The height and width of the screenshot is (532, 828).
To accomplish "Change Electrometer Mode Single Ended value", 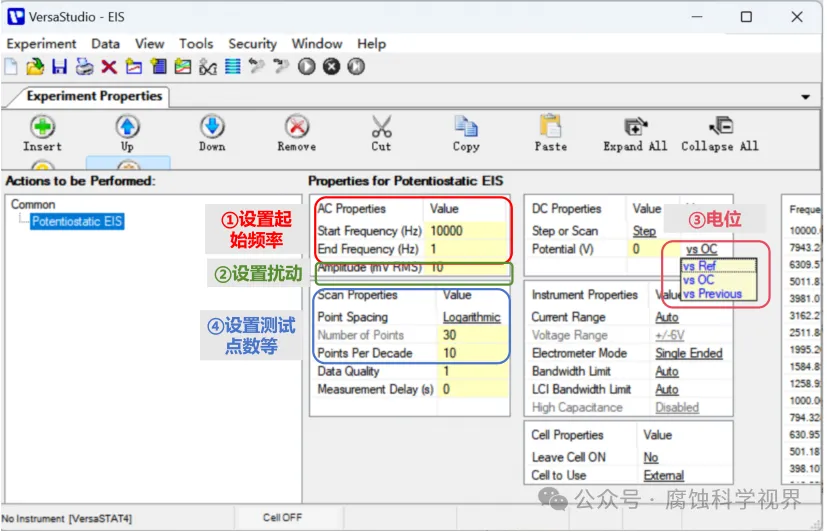I will 689,353.
